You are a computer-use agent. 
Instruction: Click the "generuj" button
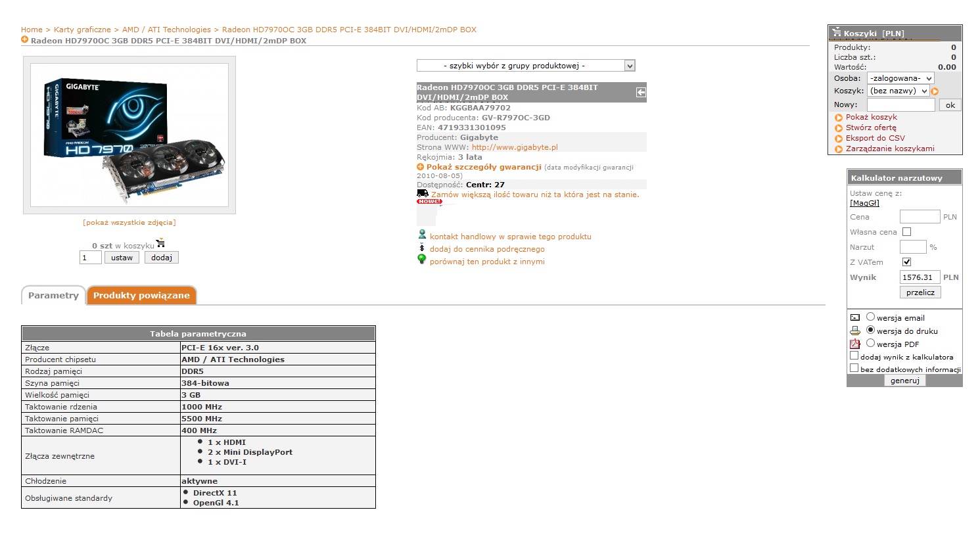pyautogui.click(x=904, y=381)
